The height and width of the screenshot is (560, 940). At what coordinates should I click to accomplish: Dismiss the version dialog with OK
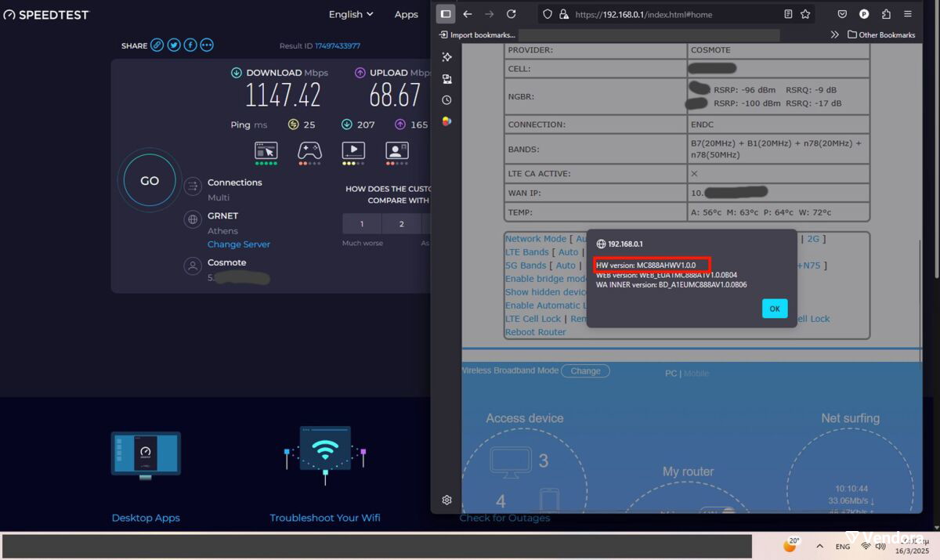point(775,309)
